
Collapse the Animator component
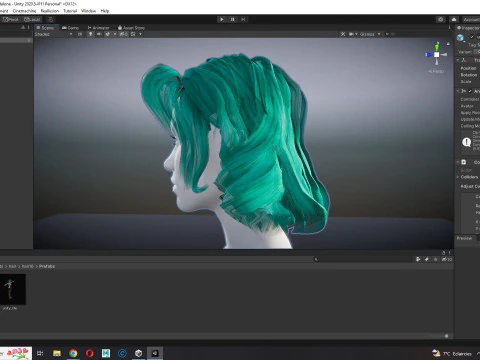tap(458, 91)
